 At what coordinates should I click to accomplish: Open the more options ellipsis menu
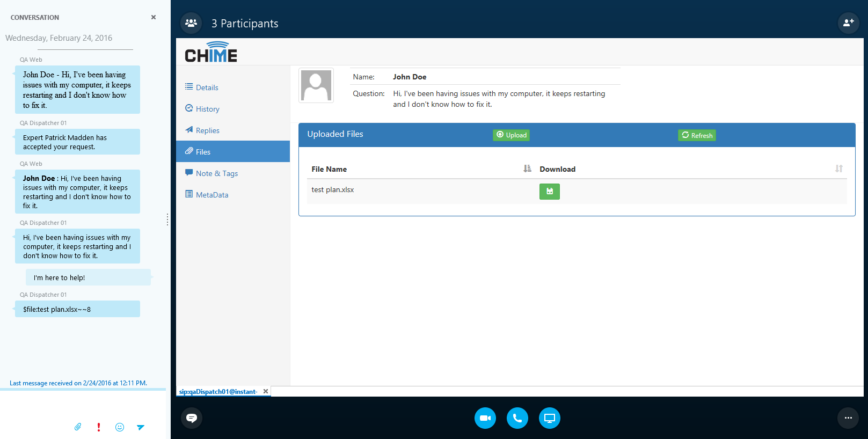[x=848, y=418]
